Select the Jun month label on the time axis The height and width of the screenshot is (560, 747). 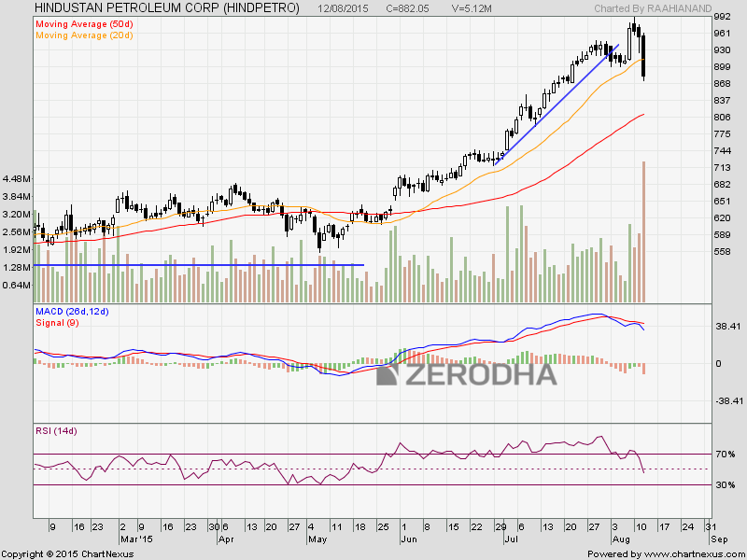pos(409,539)
